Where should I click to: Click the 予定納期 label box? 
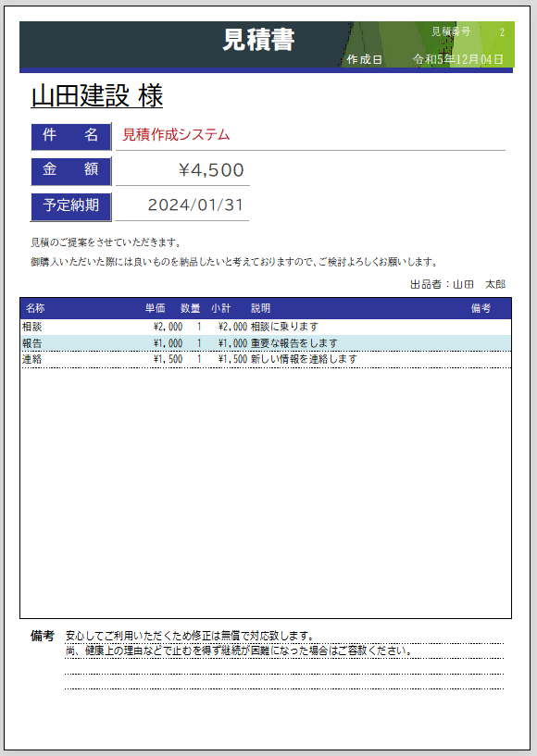pyautogui.click(x=71, y=206)
